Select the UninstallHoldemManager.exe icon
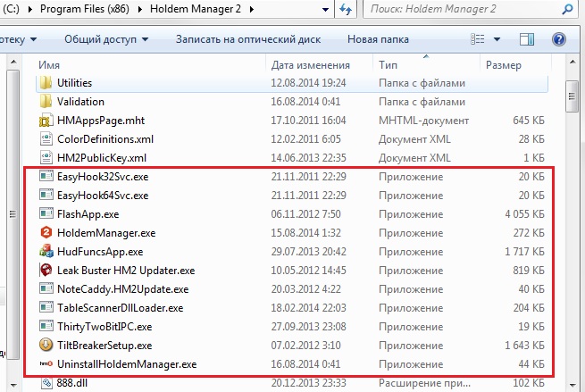Viewport: 585px width, 392px height. [x=46, y=363]
